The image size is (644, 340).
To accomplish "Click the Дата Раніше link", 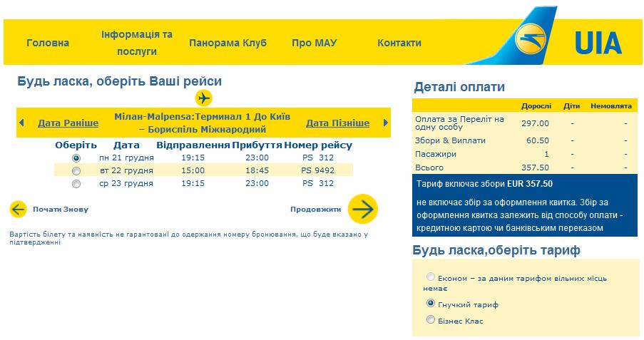I will point(68,123).
